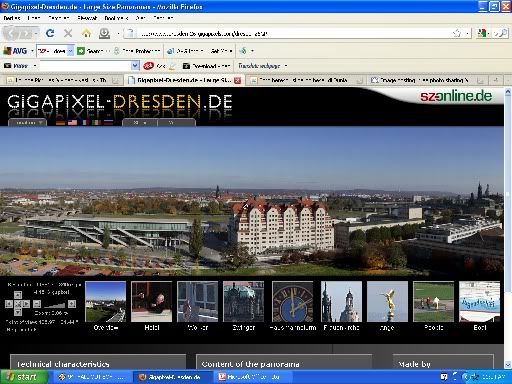512x384 pixels.
Task: Pan panorama down with the down arrow
Action: pyautogui.click(x=18, y=312)
